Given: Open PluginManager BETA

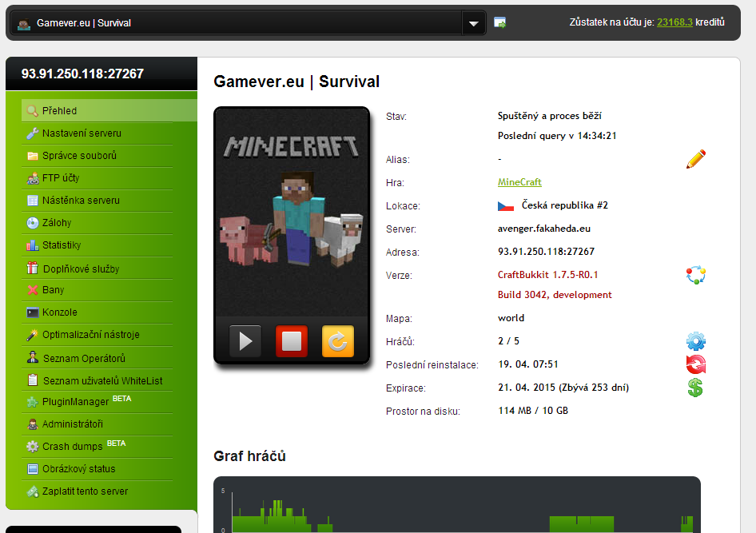Looking at the screenshot, I should [97, 402].
